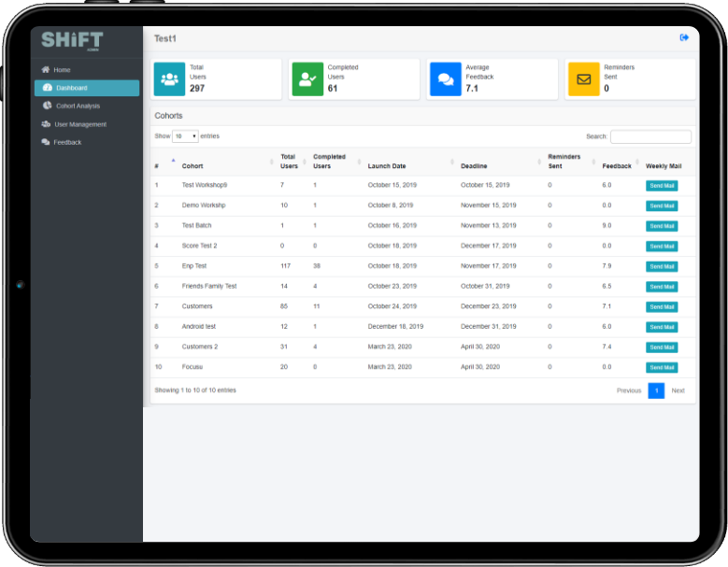Go to Previous page

629,390
